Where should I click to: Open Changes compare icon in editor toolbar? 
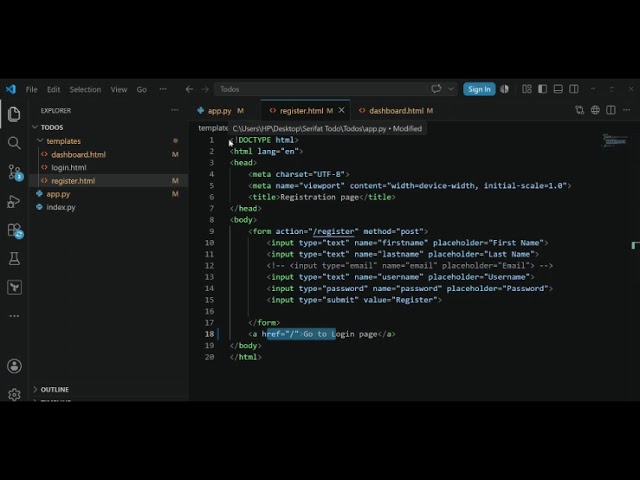[x=580, y=110]
